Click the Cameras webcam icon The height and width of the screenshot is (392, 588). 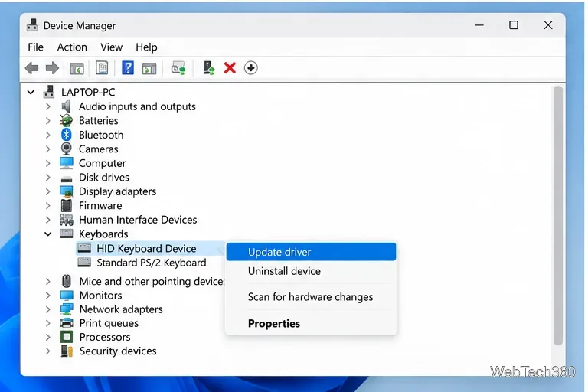[67, 149]
